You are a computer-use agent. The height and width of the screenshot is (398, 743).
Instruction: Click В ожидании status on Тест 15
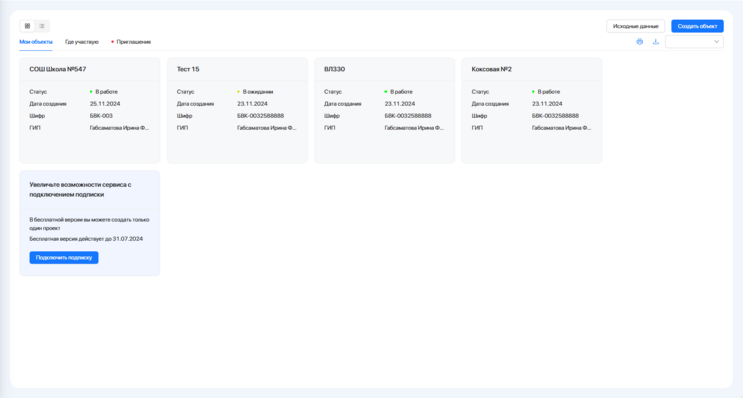255,91
